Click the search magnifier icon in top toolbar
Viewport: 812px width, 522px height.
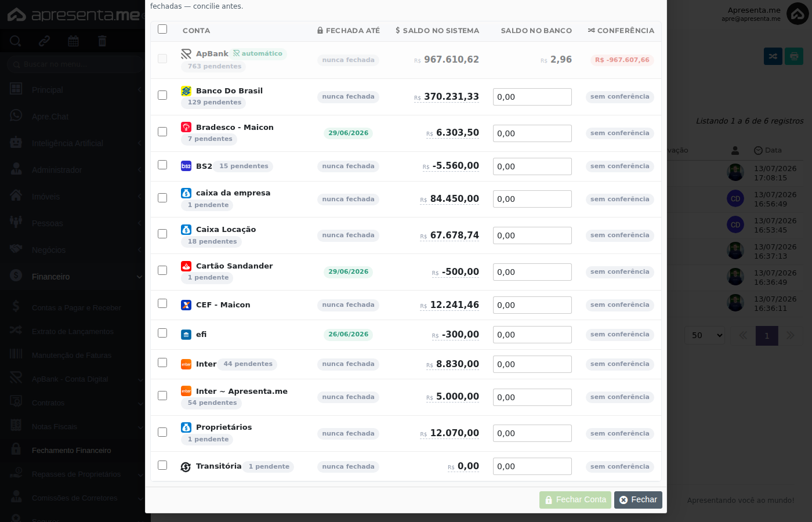16,41
